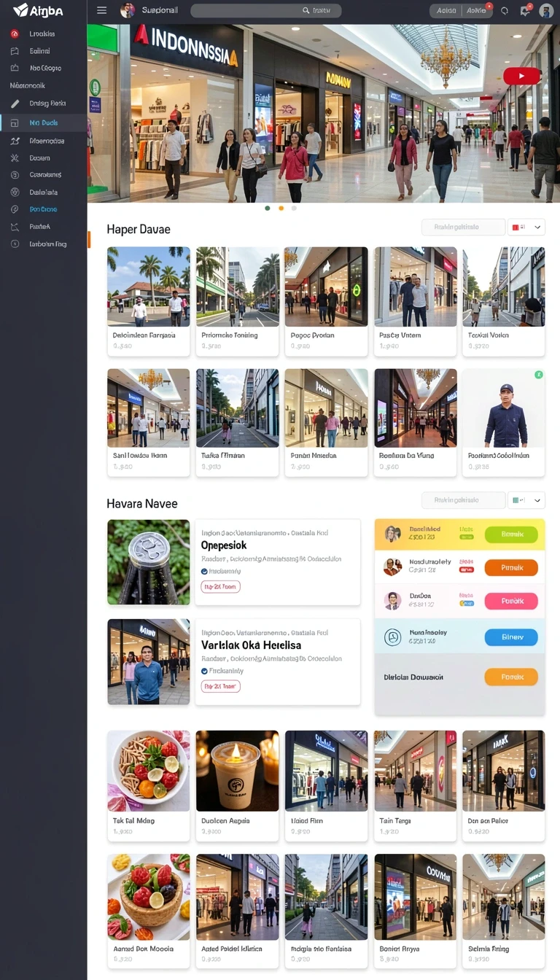
Task: Click the red tag button under Varklak Oká Helelisa
Action: (x=220, y=686)
